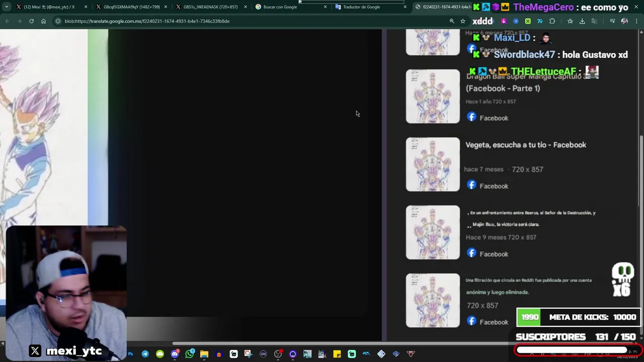Click Facebook source under Hace 9 meses result
The height and width of the screenshot is (362, 644).
click(x=488, y=253)
